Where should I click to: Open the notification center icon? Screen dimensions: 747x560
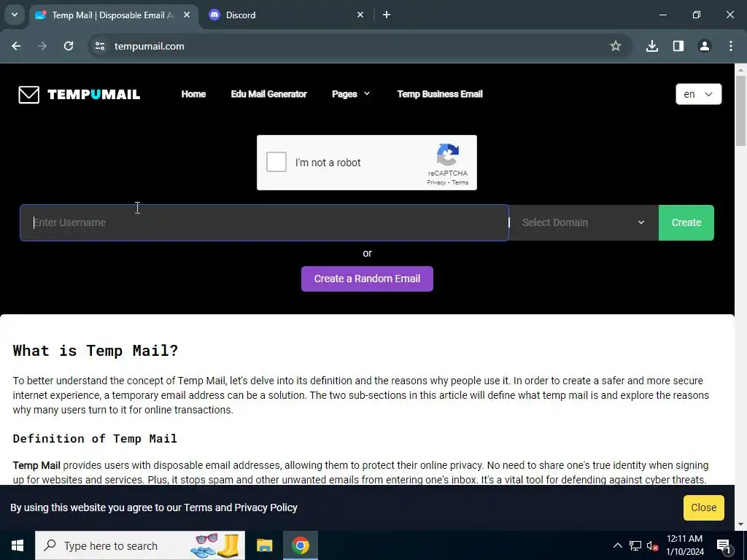click(724, 546)
